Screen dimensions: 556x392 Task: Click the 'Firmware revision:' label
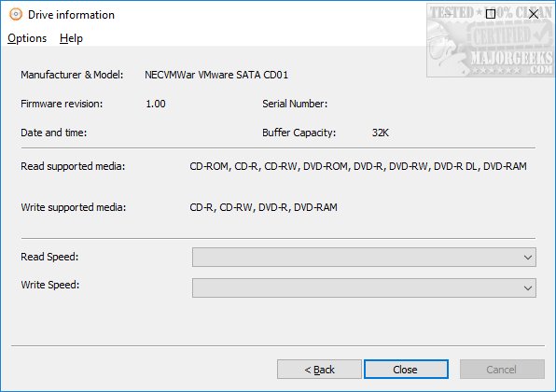tap(62, 104)
